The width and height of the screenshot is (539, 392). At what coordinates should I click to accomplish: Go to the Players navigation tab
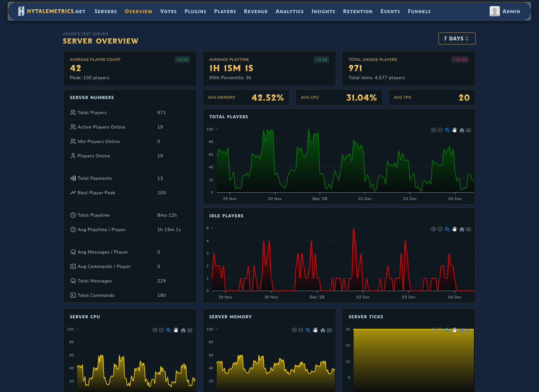click(x=225, y=11)
